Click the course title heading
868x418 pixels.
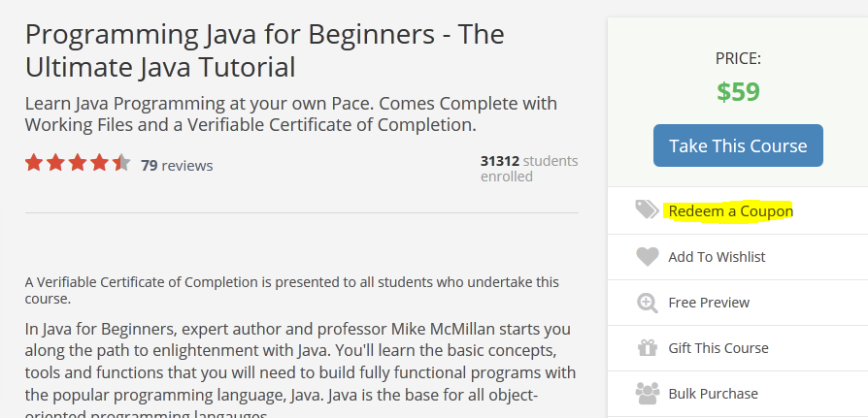[265, 50]
